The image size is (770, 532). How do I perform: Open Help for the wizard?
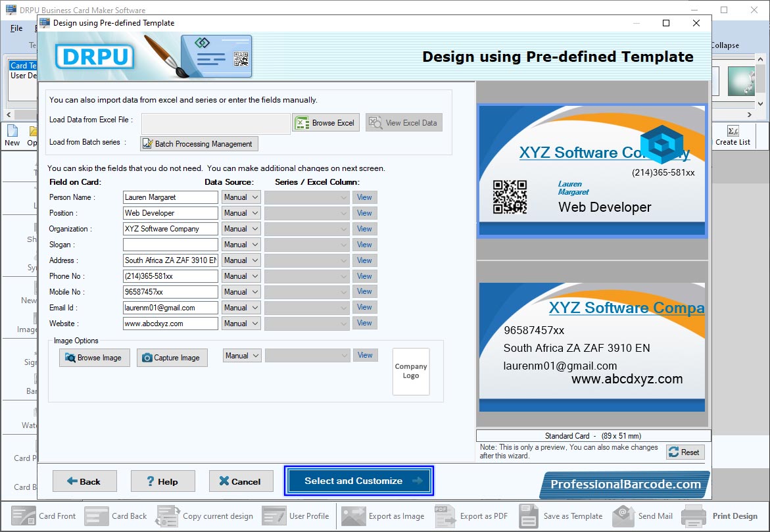(x=162, y=481)
